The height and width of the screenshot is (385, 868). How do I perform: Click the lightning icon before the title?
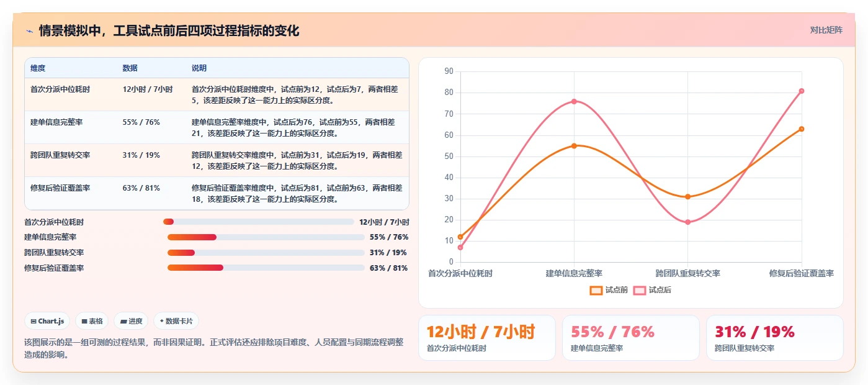[29, 30]
